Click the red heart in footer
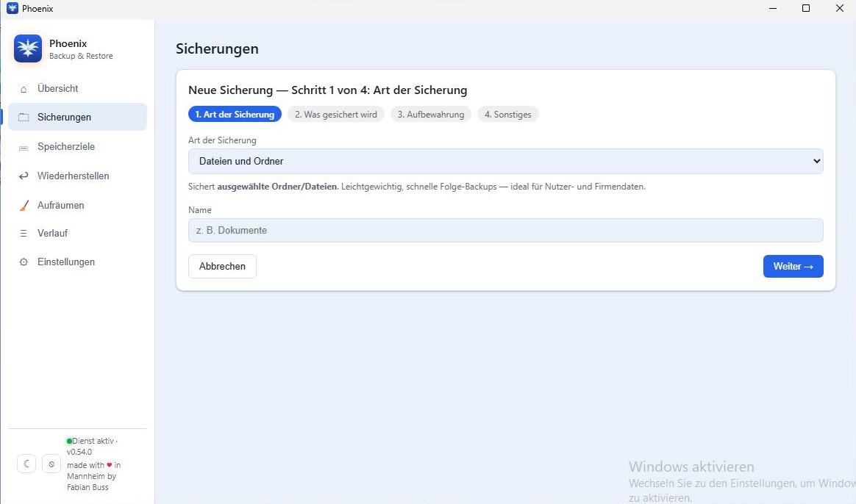Screen dimensions: 856x504 (109, 465)
